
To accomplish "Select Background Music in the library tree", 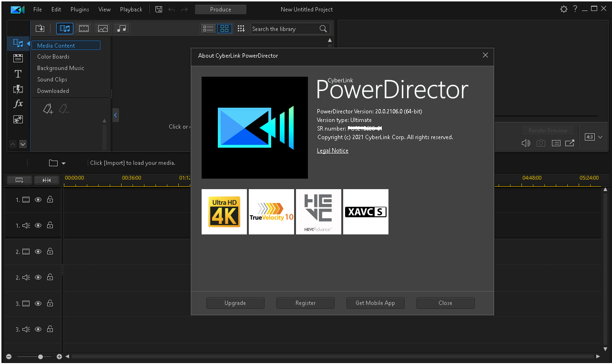I will click(61, 68).
